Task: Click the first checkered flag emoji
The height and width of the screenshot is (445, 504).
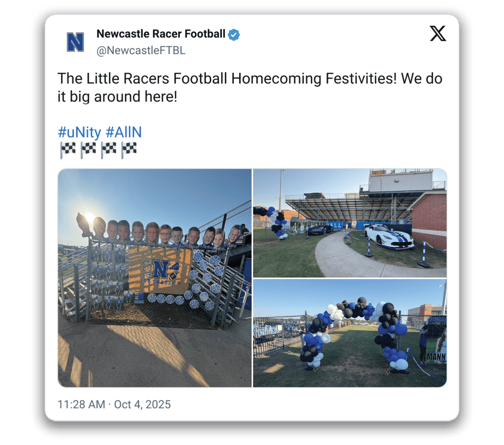Action: coord(68,150)
